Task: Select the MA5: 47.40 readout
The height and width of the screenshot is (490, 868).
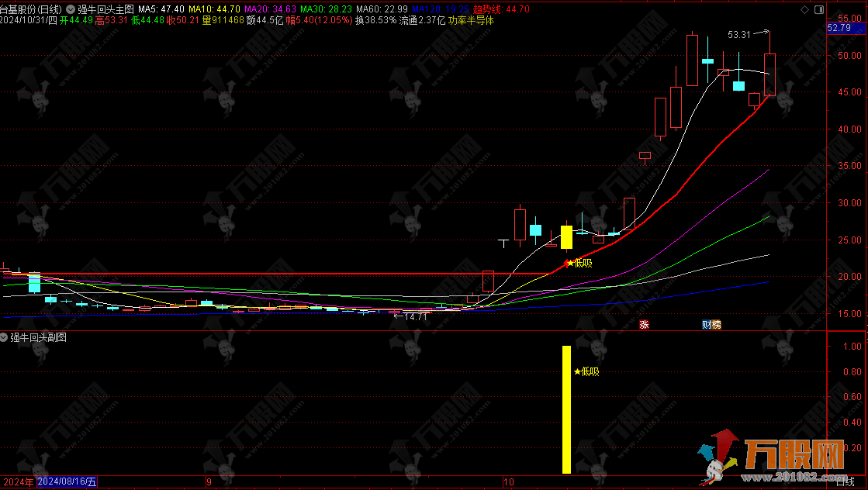Action: point(161,9)
